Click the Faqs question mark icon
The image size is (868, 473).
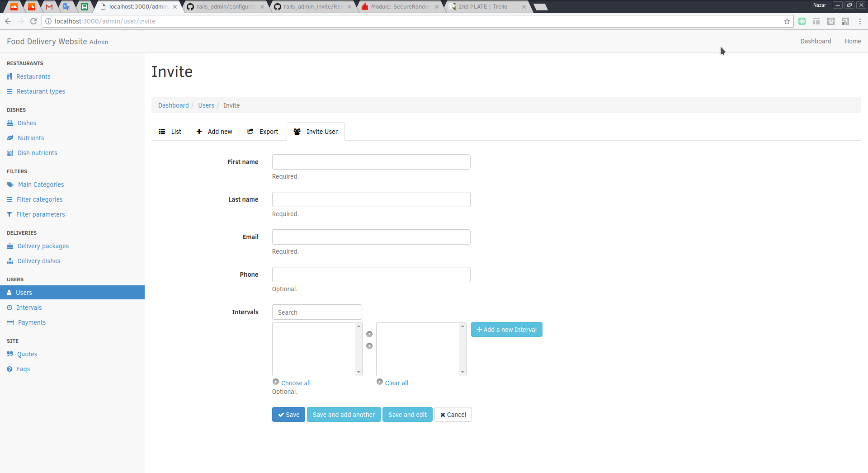click(x=9, y=369)
